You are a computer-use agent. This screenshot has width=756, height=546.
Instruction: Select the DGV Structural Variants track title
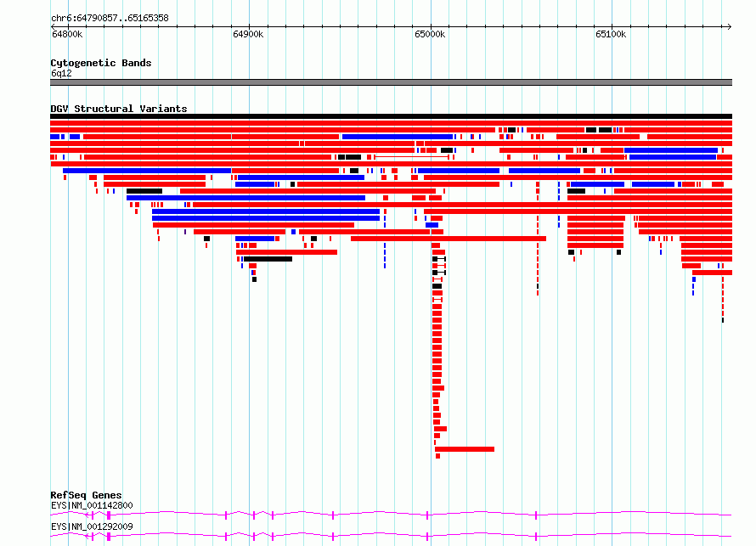[119, 109]
